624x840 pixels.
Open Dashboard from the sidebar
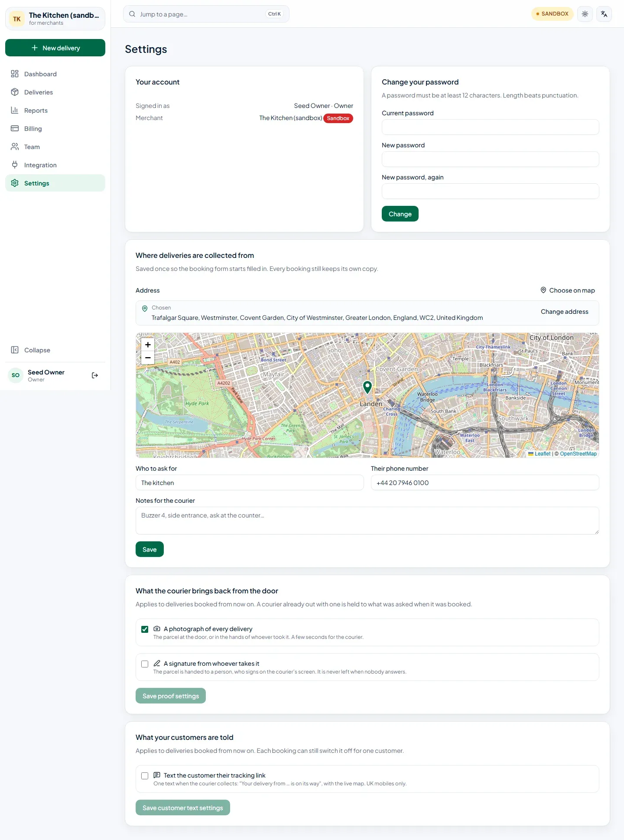click(x=55, y=74)
